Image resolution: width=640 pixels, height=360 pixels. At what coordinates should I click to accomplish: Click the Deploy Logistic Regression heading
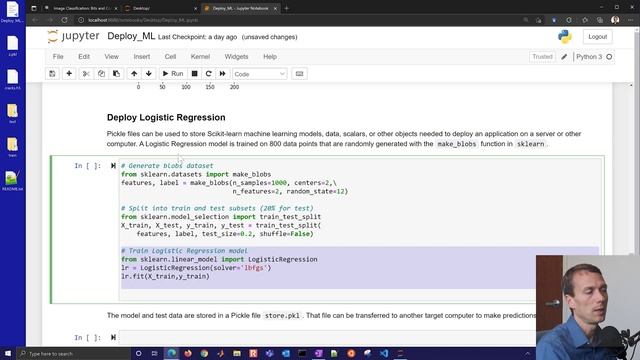[x=166, y=118]
